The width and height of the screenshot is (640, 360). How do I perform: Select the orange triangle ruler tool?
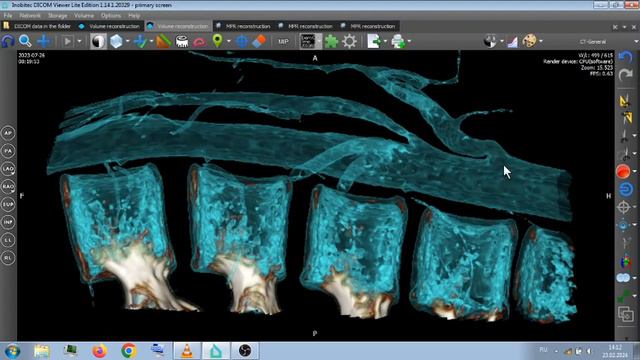tap(164, 41)
